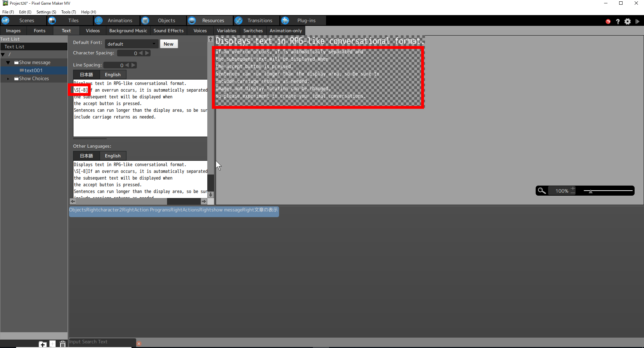
Task: Click the red undo arrow icon
Action: 608,21
